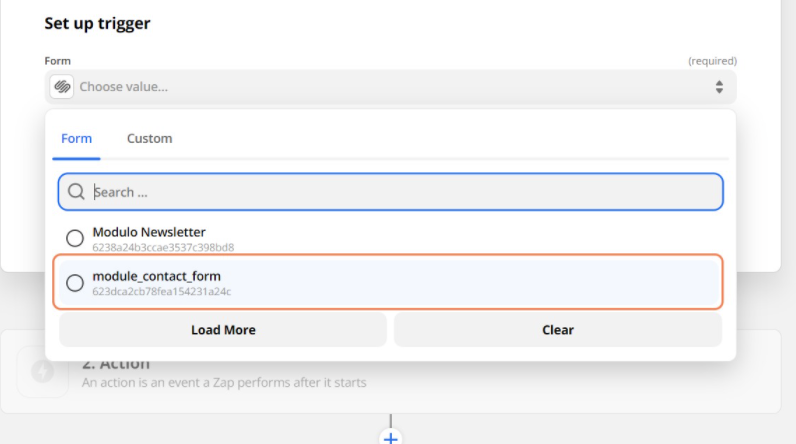Switch to the Form tab

(76, 138)
